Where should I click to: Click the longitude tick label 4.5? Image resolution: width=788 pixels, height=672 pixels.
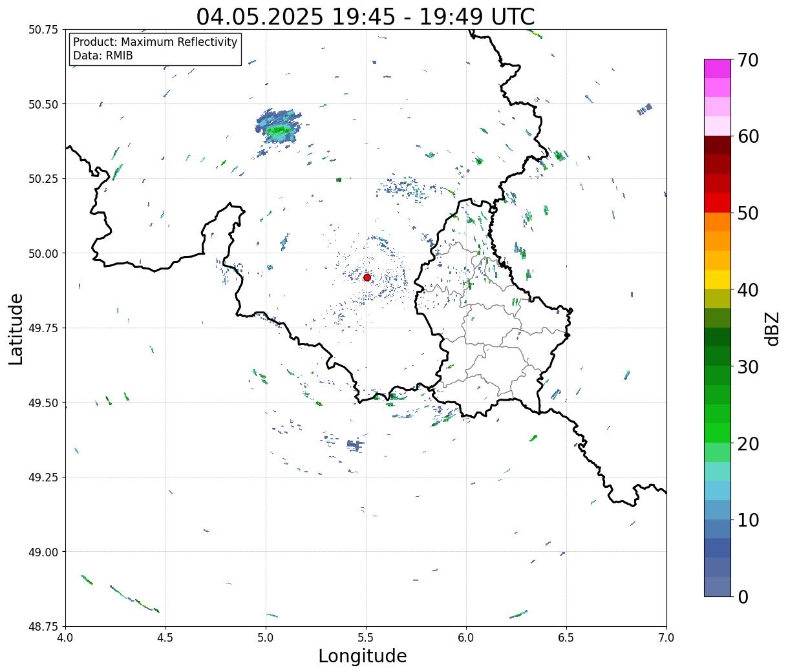click(165, 638)
